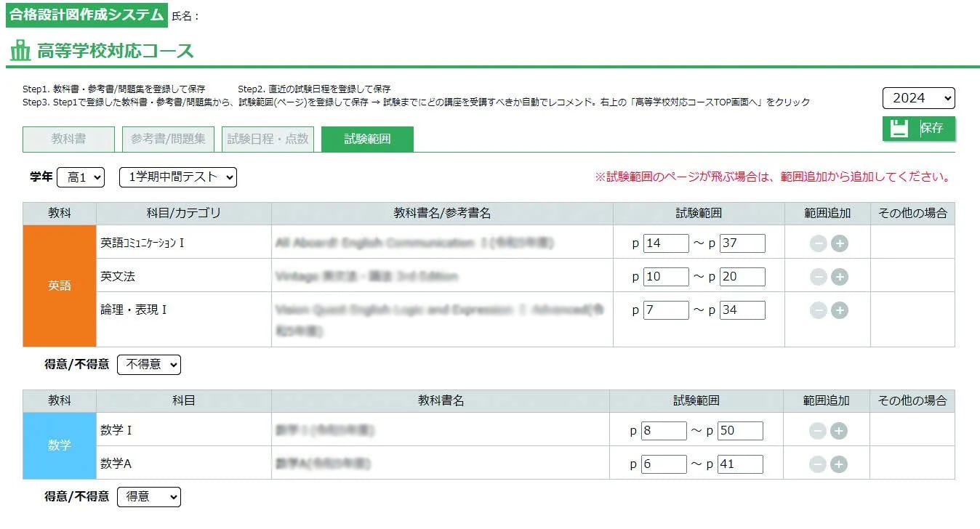Image resolution: width=980 pixels, height=529 pixels.
Task: Click end page field 34 for 論理・表現Ⅰ
Action: (742, 310)
